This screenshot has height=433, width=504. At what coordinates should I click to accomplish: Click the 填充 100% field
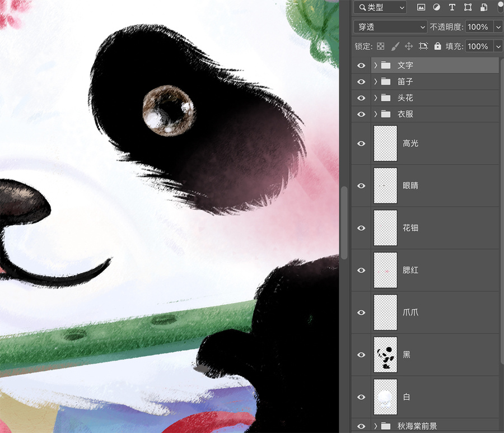(x=479, y=46)
